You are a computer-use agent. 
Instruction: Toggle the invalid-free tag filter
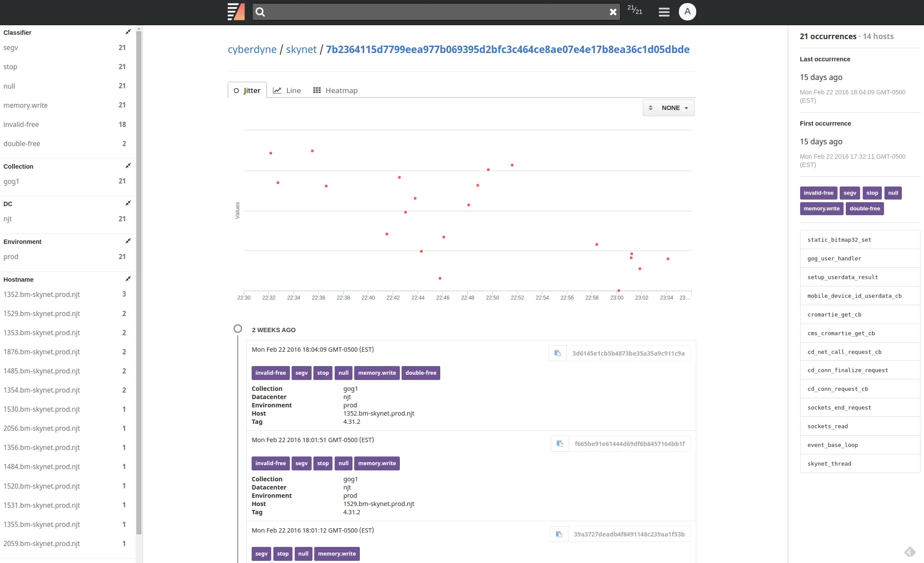pos(818,193)
